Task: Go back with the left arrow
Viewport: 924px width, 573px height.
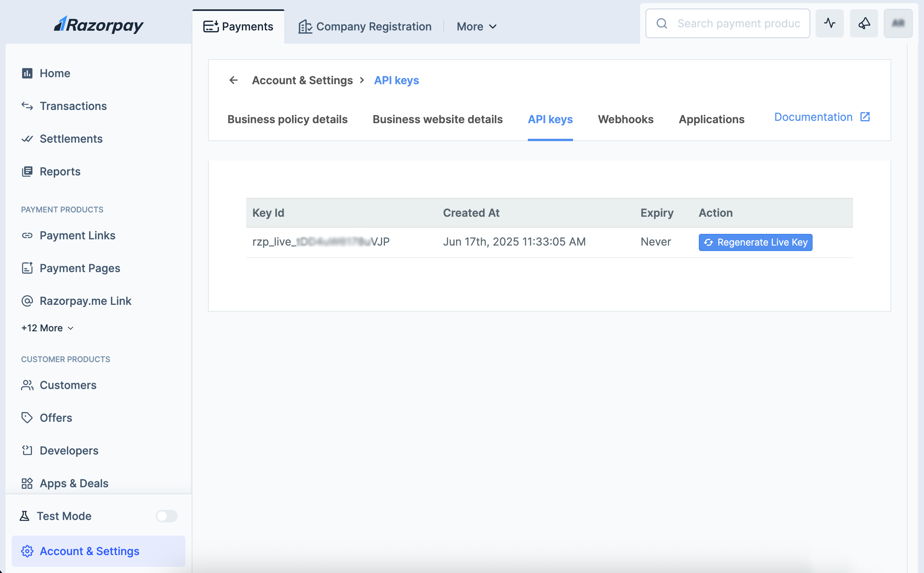Action: point(234,80)
